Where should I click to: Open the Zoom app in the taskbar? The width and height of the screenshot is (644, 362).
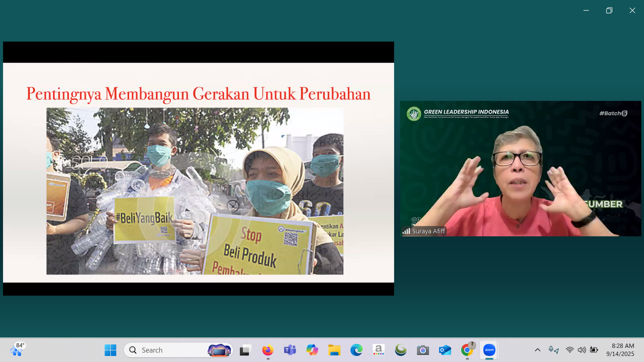pos(489,350)
